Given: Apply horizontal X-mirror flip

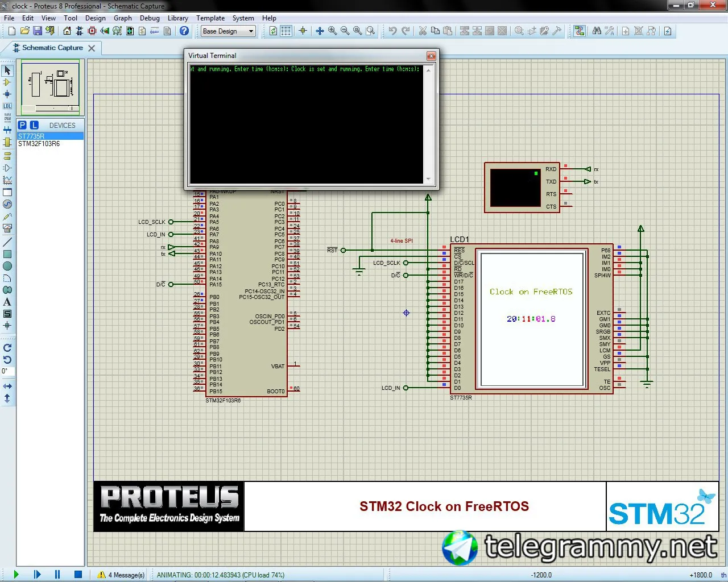Looking at the screenshot, I should tap(7, 386).
